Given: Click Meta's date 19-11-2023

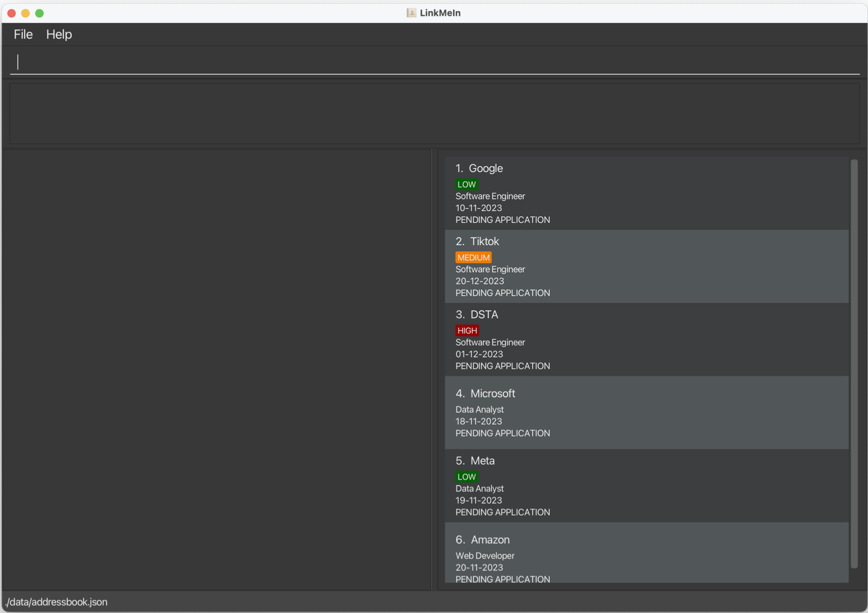Looking at the screenshot, I should pos(479,500).
